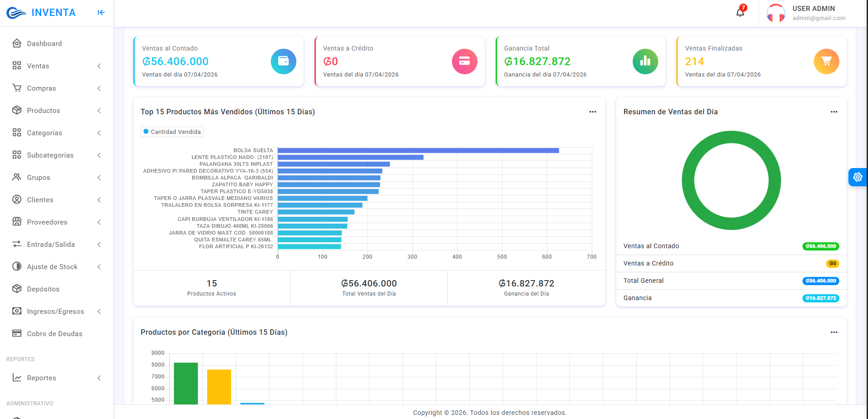Click the green Ventas al Contado amount badge
Screen dimensions: 868x419
[x=821, y=246]
